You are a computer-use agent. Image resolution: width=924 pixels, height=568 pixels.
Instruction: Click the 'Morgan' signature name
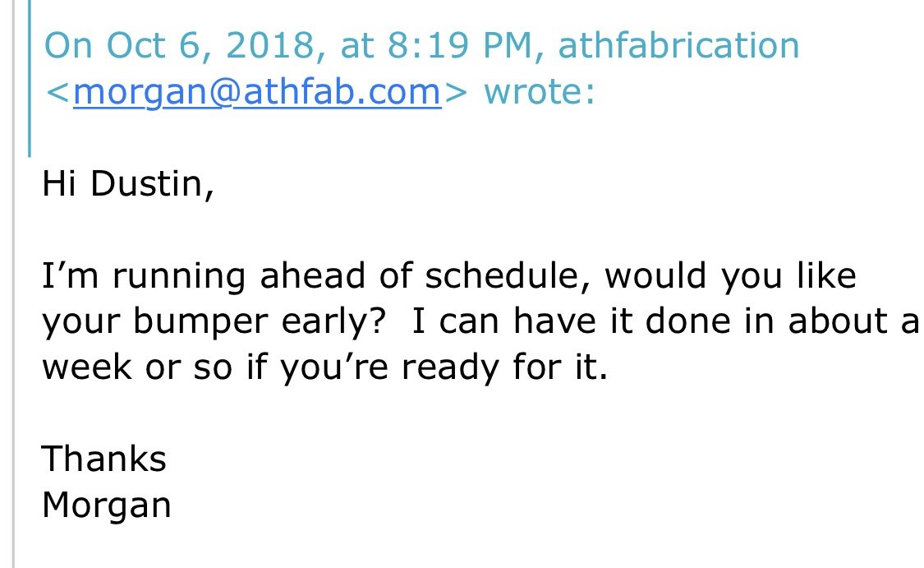[x=107, y=506]
